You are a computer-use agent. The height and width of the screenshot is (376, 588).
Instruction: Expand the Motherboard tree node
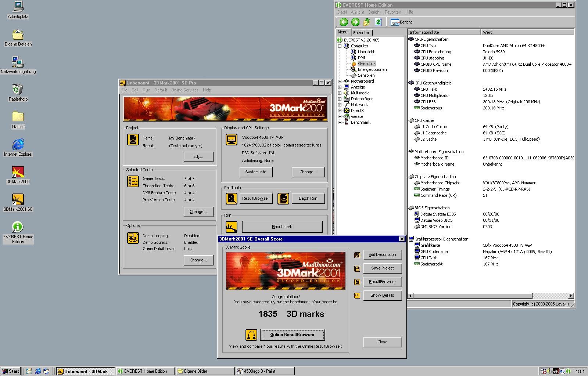coord(340,81)
